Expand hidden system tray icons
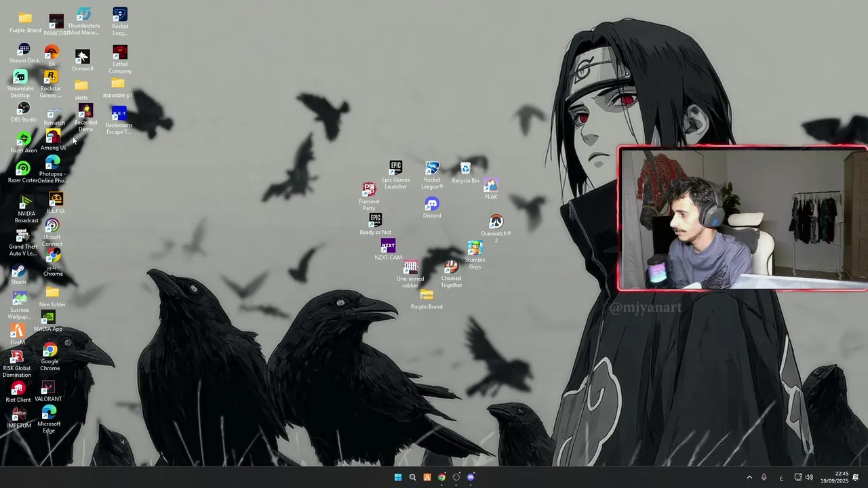868x488 pixels. tap(749, 477)
